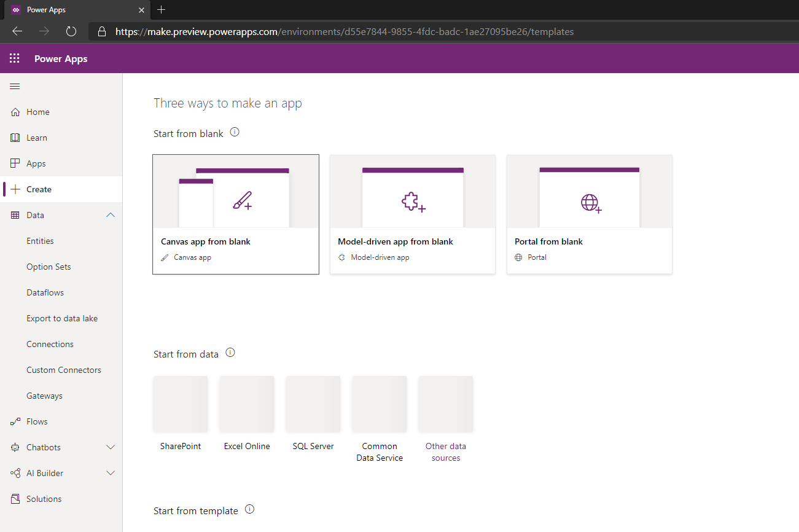Click the small puzzle icon beside Model-driven app
The height and width of the screenshot is (532, 799).
click(x=342, y=257)
